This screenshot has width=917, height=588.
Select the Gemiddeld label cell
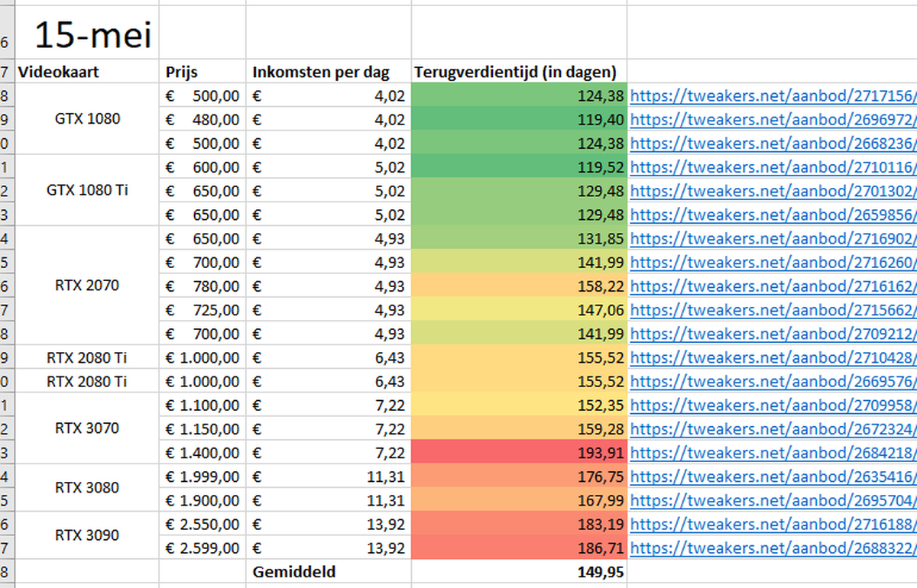[x=329, y=571]
